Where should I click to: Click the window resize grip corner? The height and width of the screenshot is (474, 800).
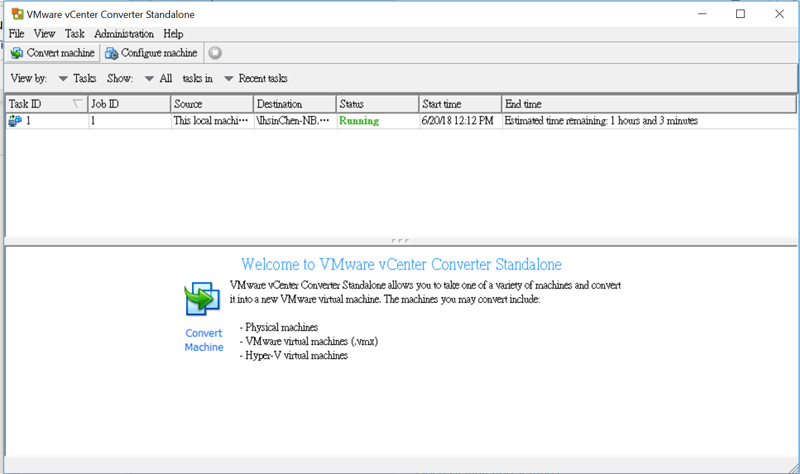(x=793, y=468)
